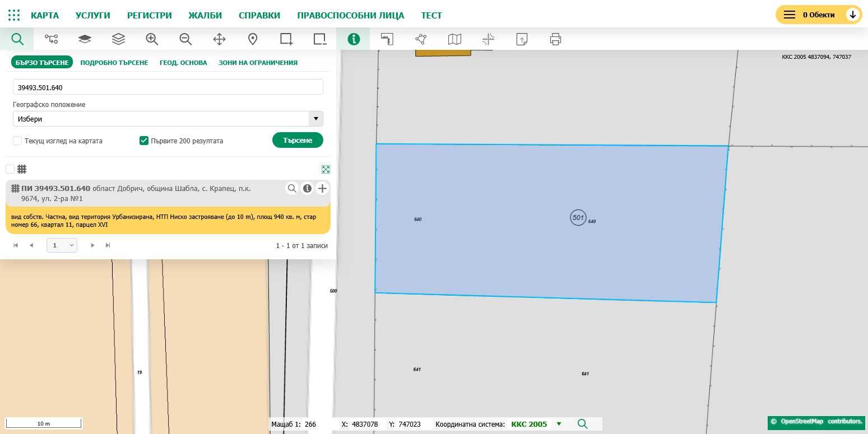
Task: Open the page number selector dropdown
Action: click(x=62, y=245)
